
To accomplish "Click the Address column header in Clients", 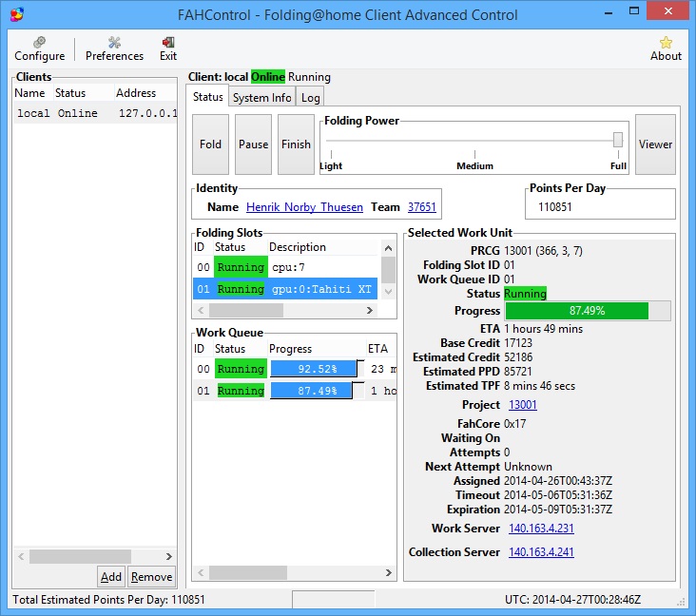I will 145,93.
